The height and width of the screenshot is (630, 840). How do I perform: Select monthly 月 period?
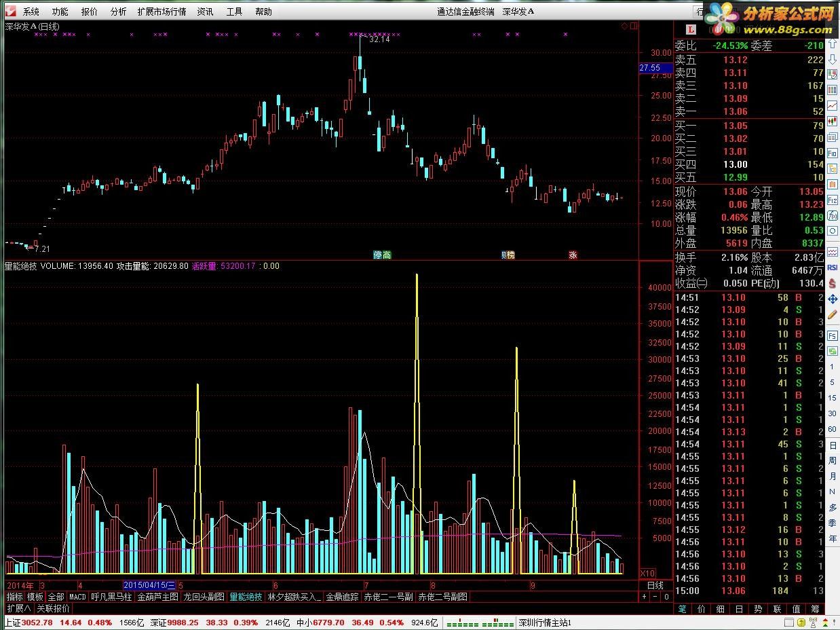click(x=832, y=476)
